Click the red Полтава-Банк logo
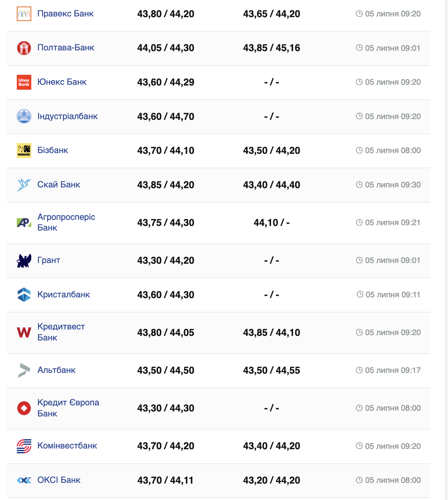The height and width of the screenshot is (500, 448). pyautogui.click(x=24, y=48)
